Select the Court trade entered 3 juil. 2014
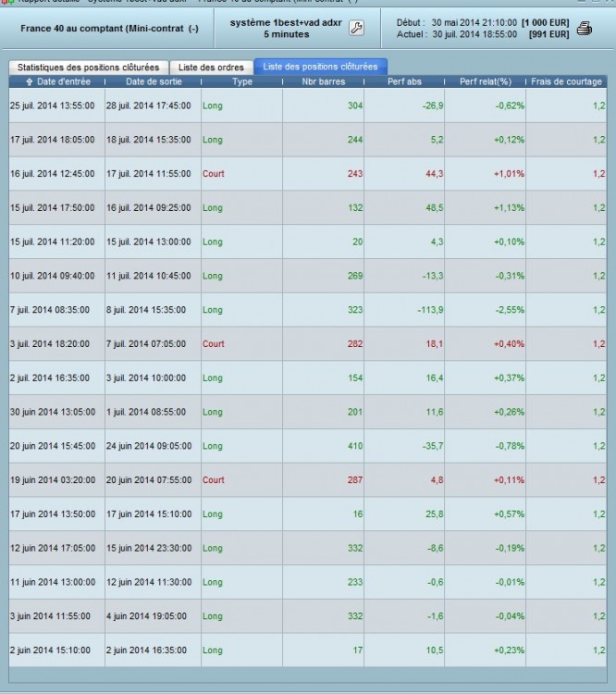The image size is (616, 694). pyautogui.click(x=308, y=344)
